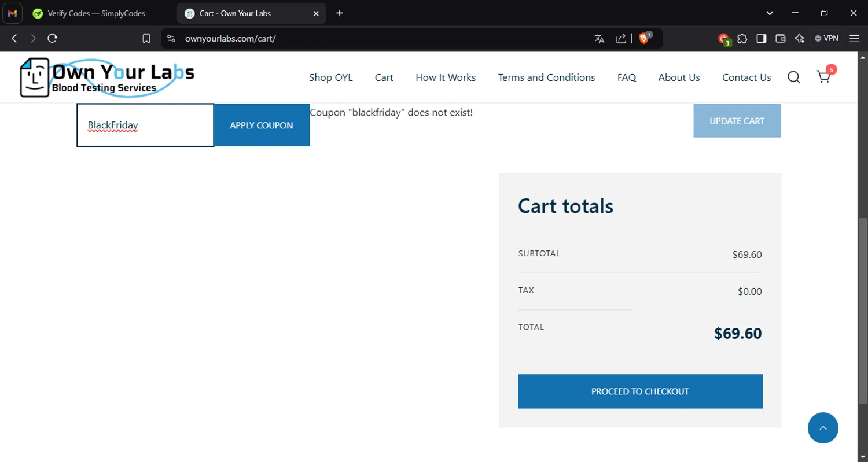Open the Brave Wallet icon
The image size is (868, 462).
click(780, 39)
